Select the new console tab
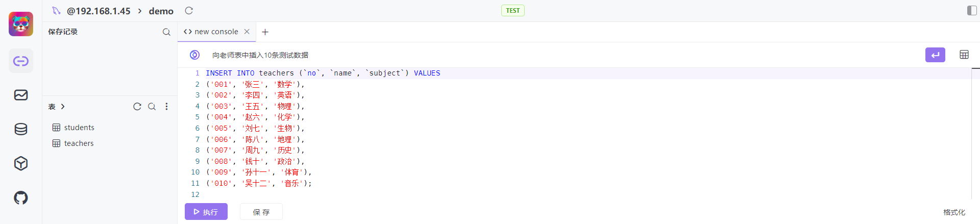Screen dimensions: 980x224 [211, 32]
